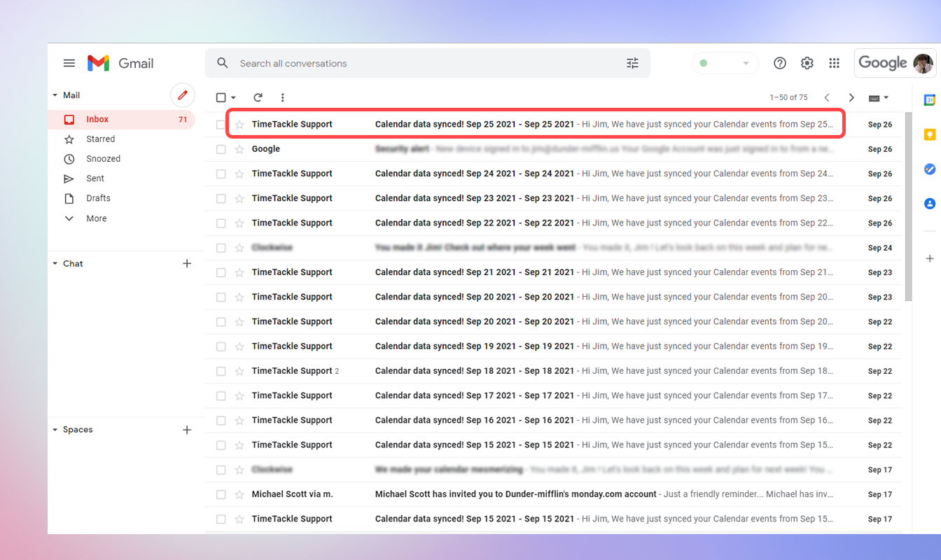Click the plus to get add-ons
Viewport: 941px width, 560px height.
[930, 258]
